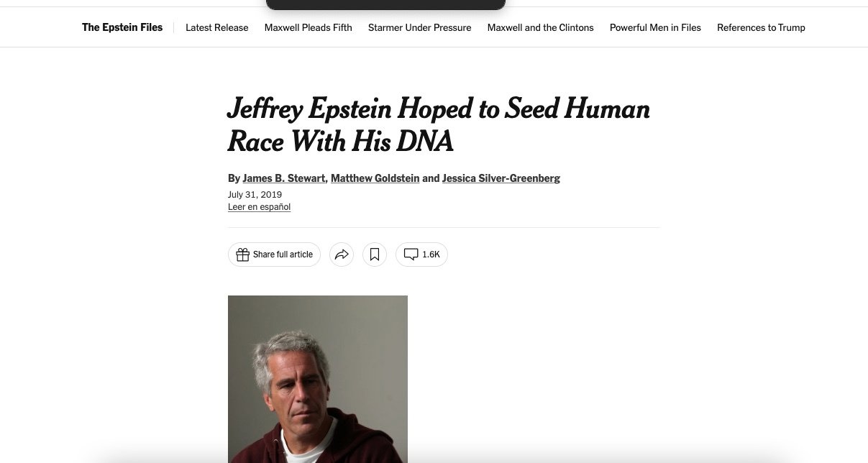Click the dark bar at top center

coord(385,4)
